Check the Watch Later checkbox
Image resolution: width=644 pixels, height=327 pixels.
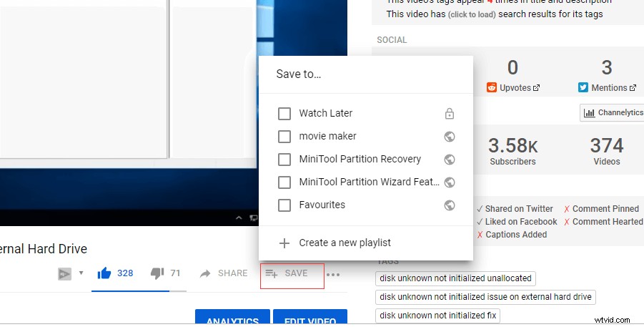pyautogui.click(x=284, y=114)
